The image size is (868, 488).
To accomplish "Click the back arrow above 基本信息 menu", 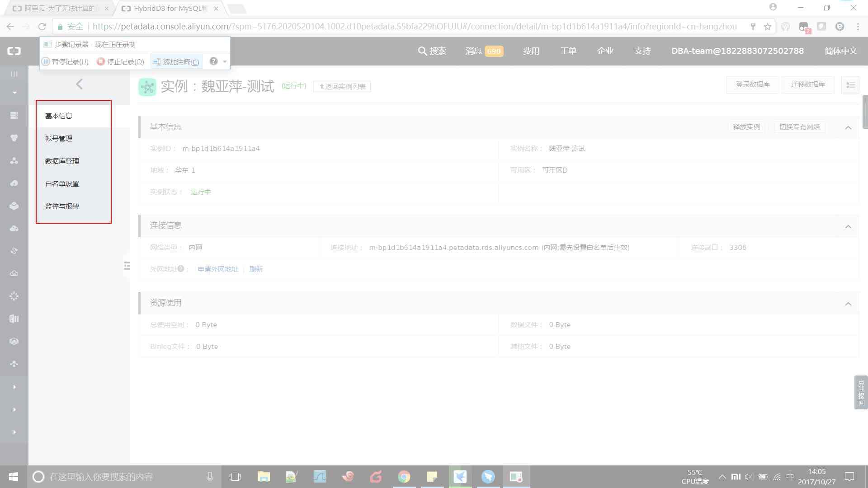I will pos(79,84).
